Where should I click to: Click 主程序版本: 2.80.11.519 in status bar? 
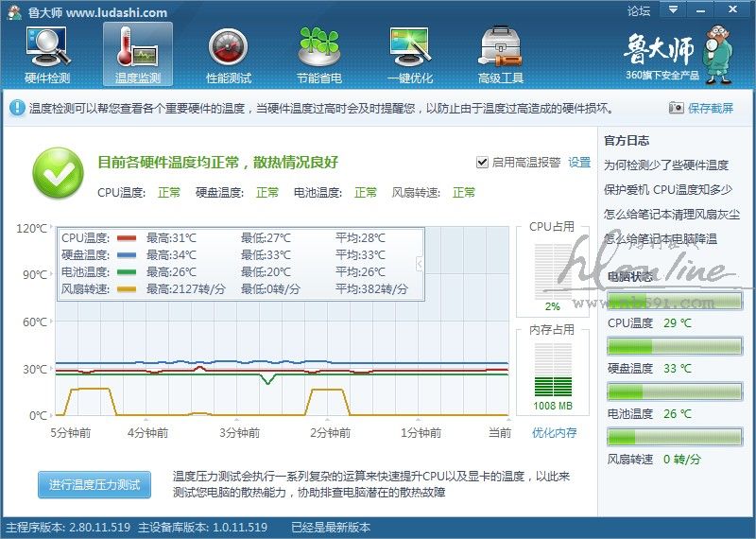point(68,528)
